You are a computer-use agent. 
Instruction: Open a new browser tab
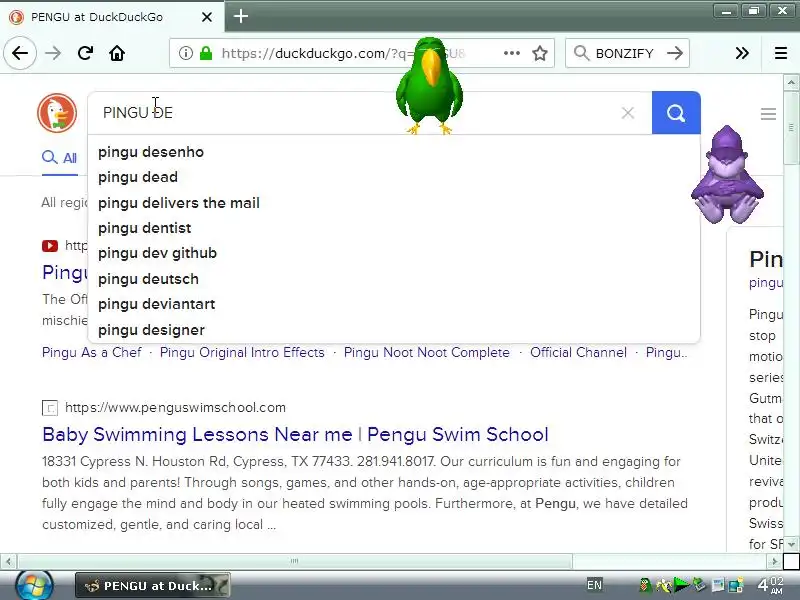point(241,16)
